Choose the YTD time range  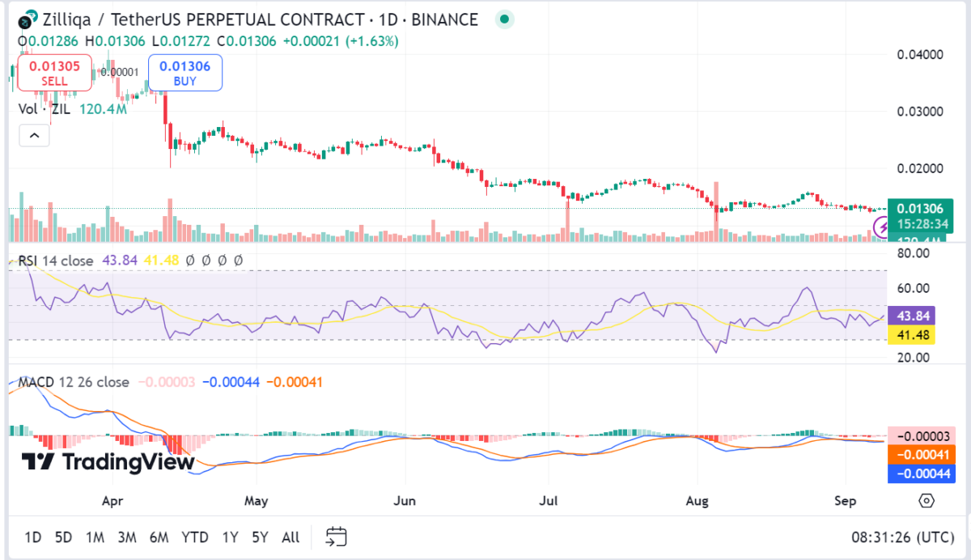[x=194, y=537]
